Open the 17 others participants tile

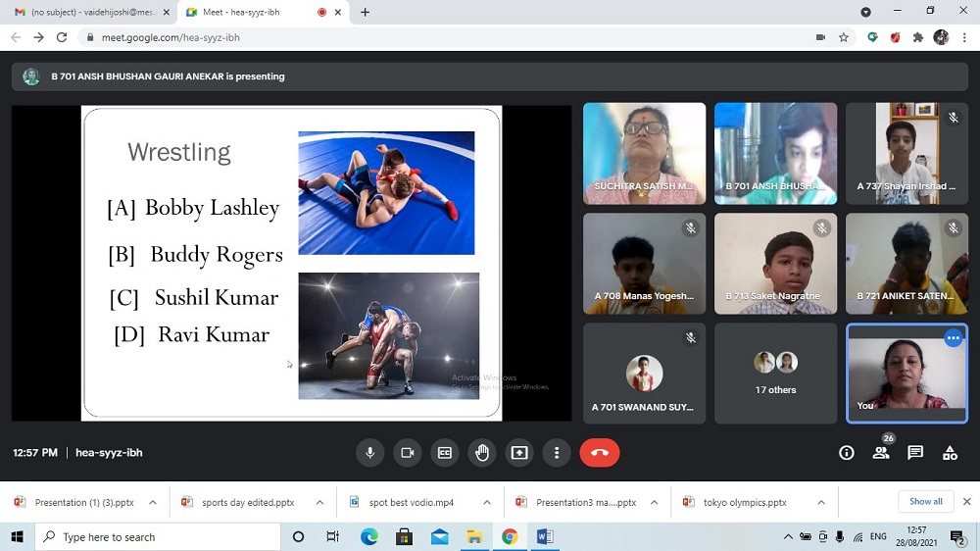point(775,374)
